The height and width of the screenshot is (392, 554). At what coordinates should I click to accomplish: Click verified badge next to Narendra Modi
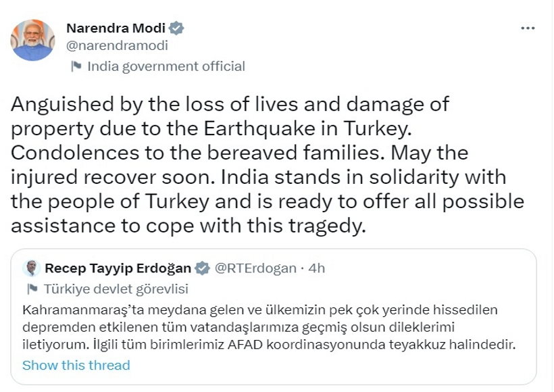177,28
